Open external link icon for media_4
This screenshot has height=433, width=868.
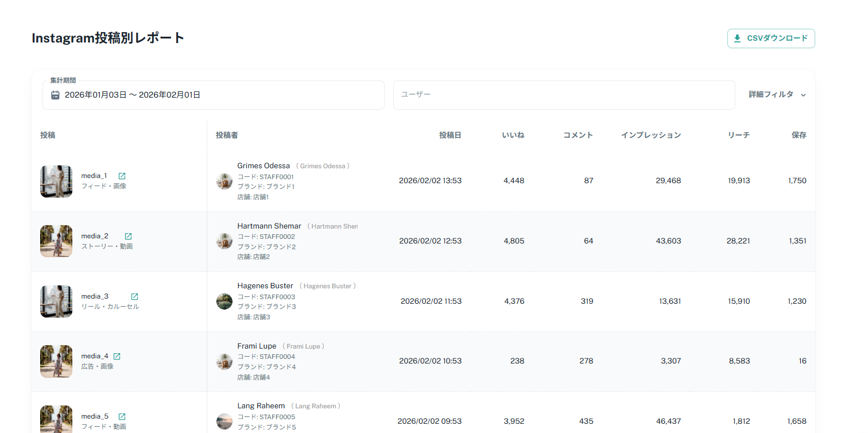click(117, 356)
